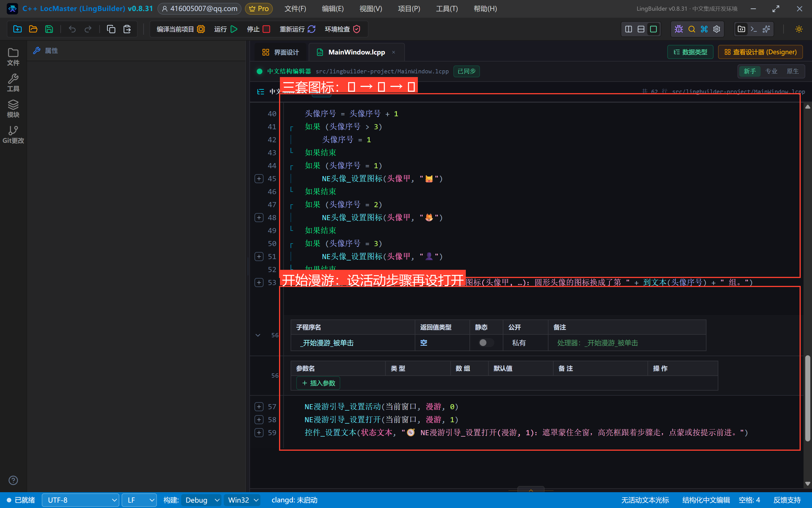
Task: Open the debug bug icon tool
Action: (x=679, y=29)
